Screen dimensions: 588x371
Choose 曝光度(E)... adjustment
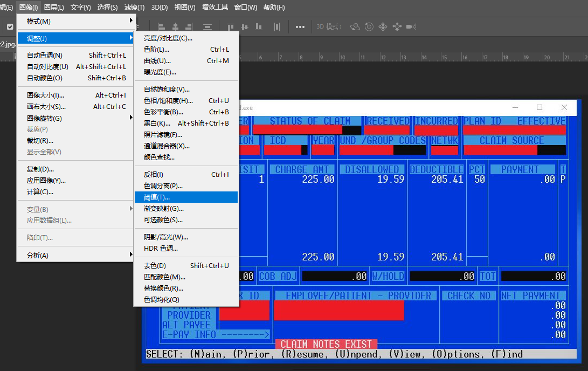coord(186,72)
